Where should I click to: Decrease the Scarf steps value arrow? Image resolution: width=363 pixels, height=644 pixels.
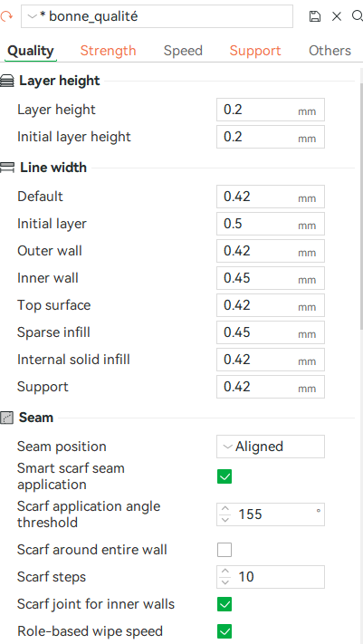(x=225, y=582)
